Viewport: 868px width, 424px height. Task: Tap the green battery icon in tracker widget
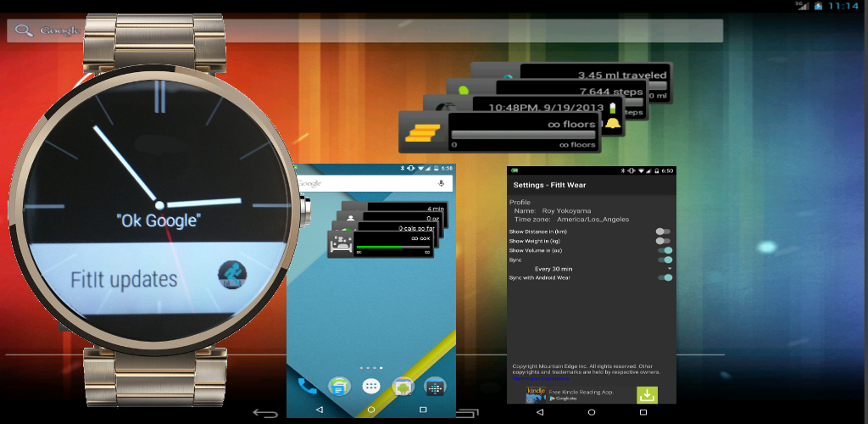click(612, 107)
